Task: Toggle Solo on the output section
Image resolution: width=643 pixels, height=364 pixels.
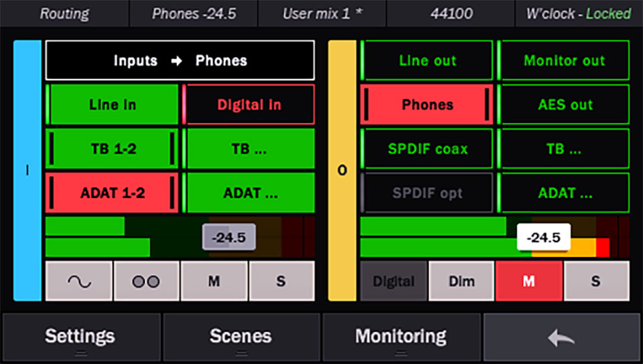Action: click(595, 281)
